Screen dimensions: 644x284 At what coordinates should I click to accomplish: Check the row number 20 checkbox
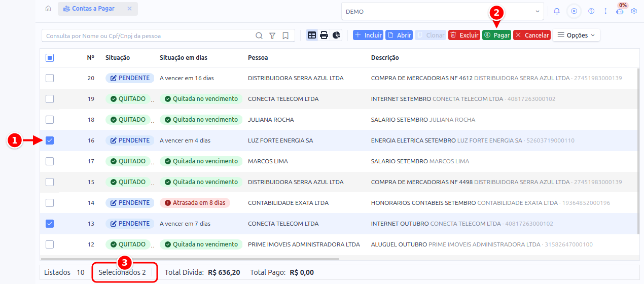coord(50,78)
